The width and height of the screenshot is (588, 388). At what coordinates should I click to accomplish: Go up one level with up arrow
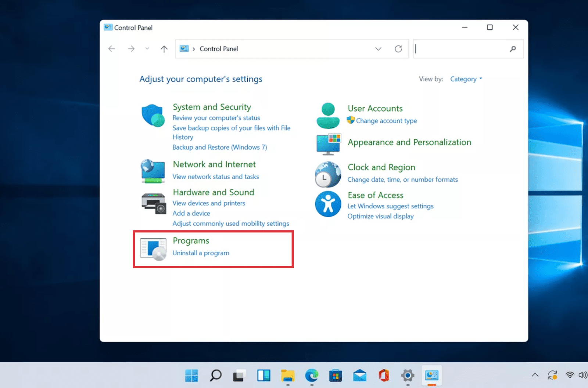coord(164,49)
